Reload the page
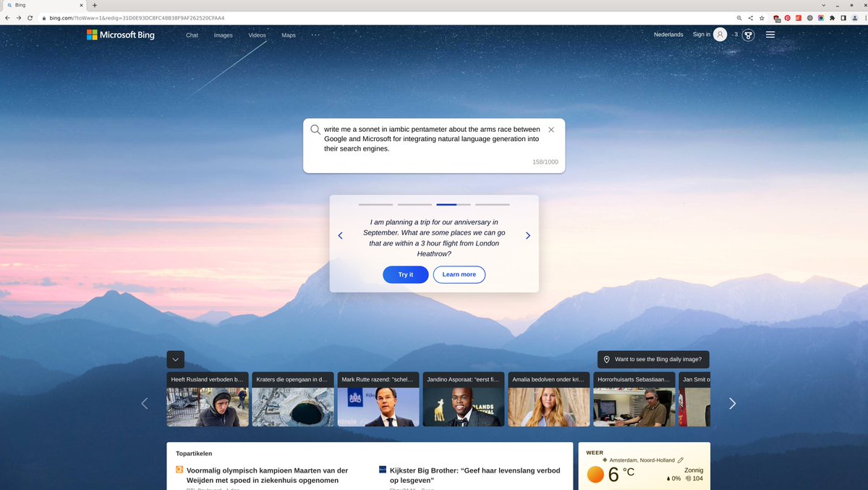This screenshot has height=490, width=868. click(x=30, y=17)
